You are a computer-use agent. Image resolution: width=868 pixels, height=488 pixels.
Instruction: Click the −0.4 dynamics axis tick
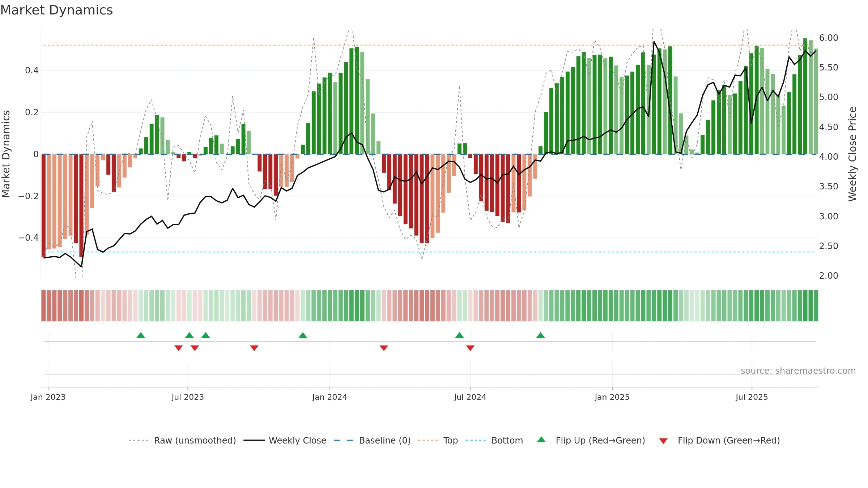[x=29, y=238]
